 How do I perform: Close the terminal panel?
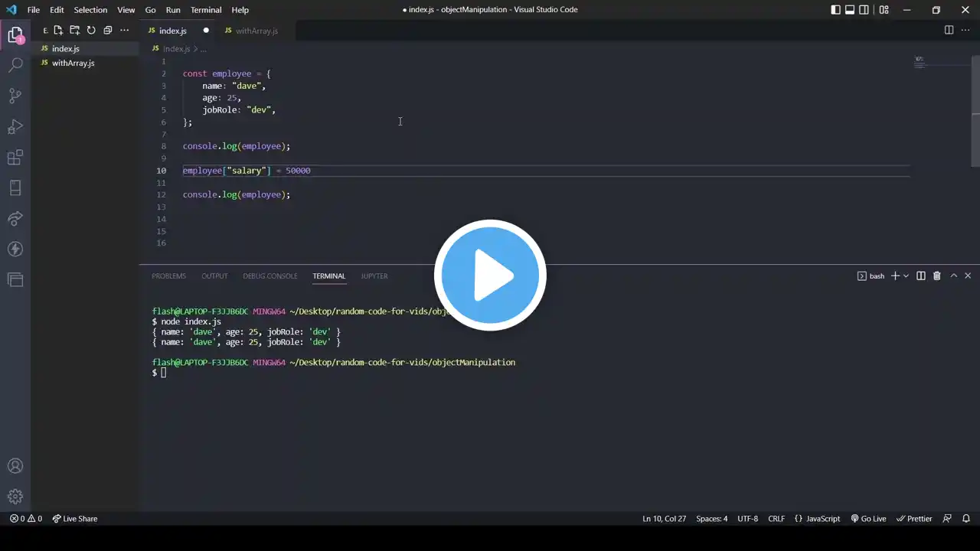968,276
